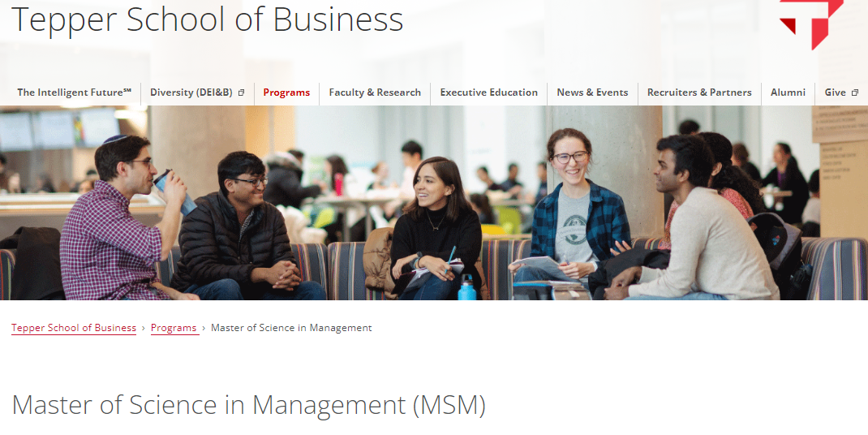Open Recruiters & Partners page
Screen dimensions: 868x435
point(699,93)
